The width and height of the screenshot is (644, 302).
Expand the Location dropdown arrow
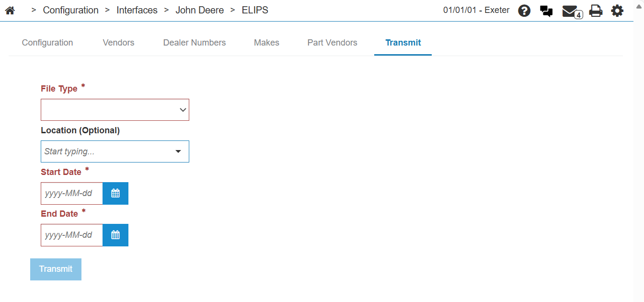pyautogui.click(x=178, y=151)
